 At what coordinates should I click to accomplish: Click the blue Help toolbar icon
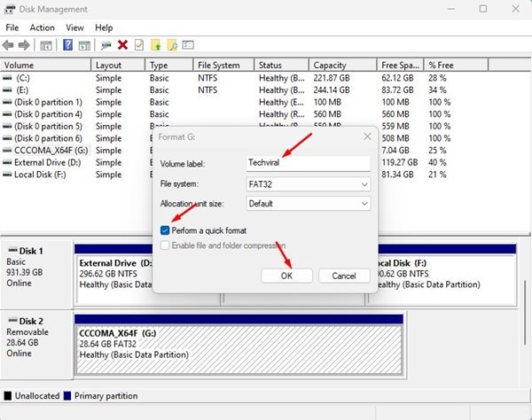(x=67, y=45)
